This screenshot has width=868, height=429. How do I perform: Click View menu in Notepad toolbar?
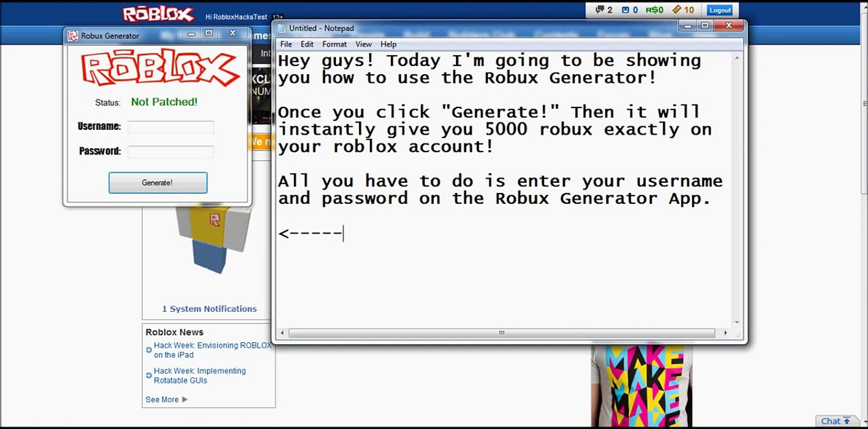point(363,44)
